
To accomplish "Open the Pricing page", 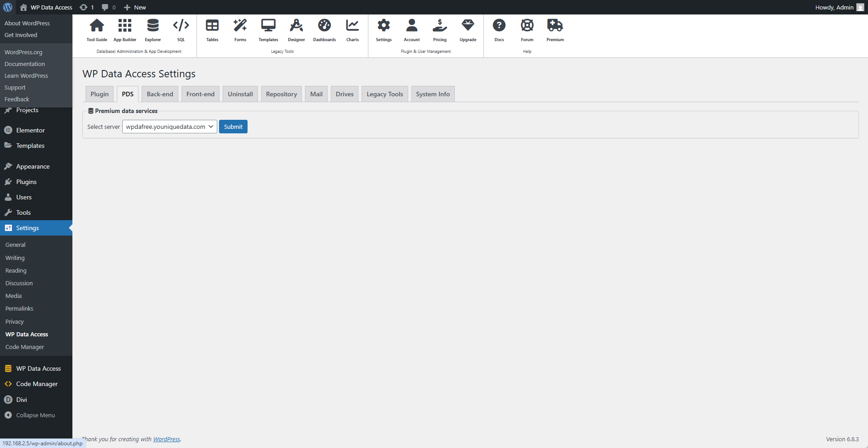I will pyautogui.click(x=439, y=29).
